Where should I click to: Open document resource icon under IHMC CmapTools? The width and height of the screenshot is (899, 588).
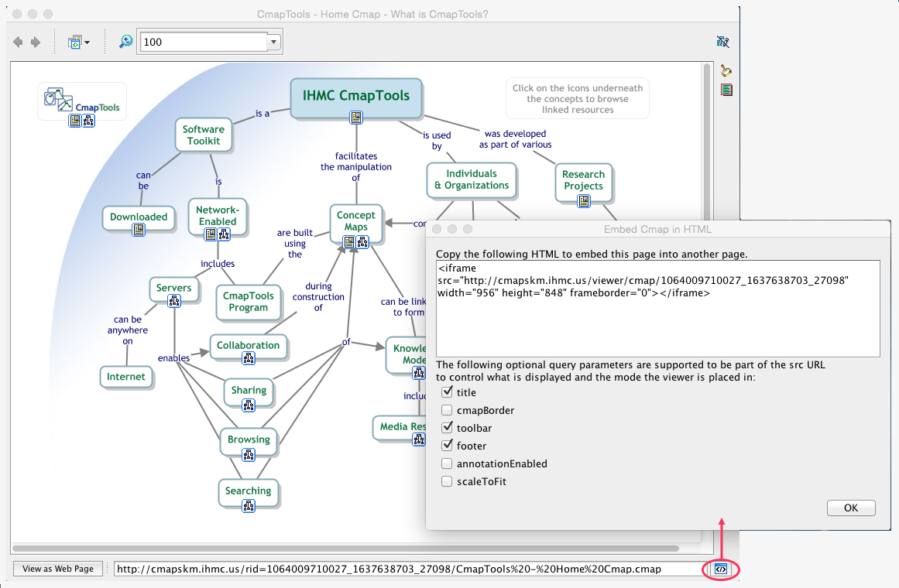click(x=356, y=118)
